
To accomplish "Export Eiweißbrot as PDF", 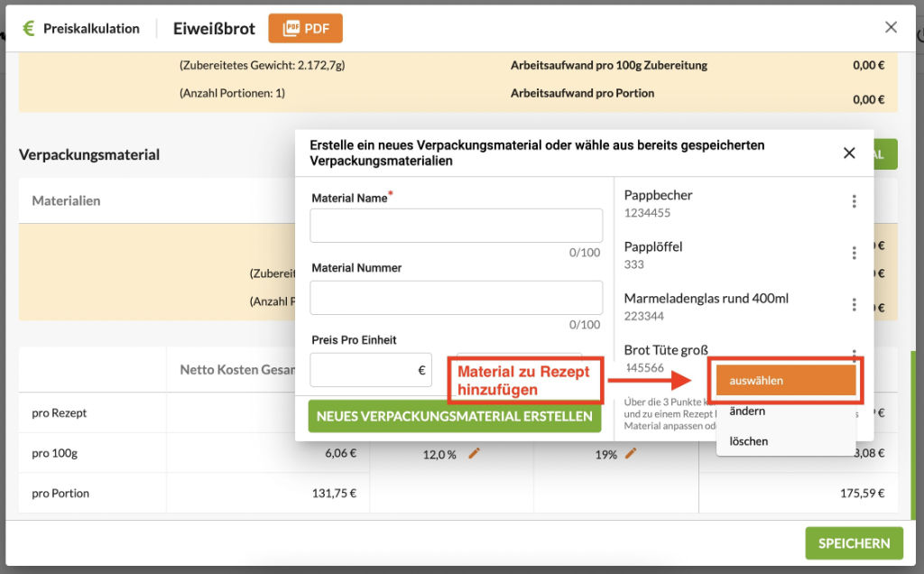I will pos(305,28).
